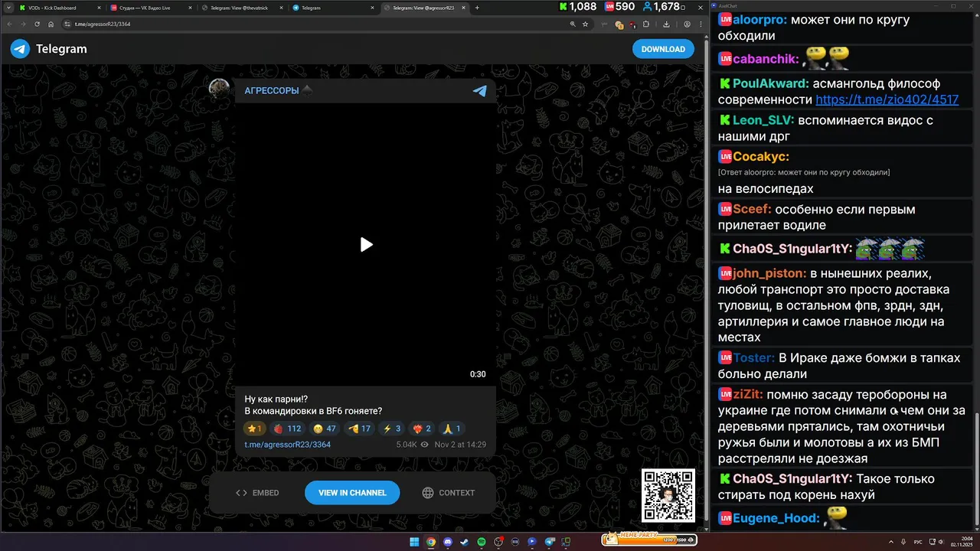Click username Leon_SLV in chat

click(x=763, y=120)
